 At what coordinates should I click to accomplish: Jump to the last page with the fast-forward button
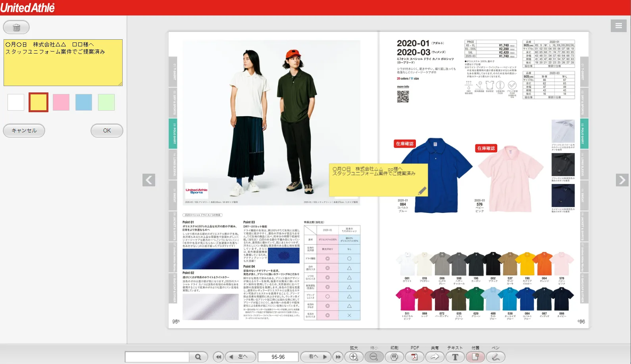tap(338, 357)
